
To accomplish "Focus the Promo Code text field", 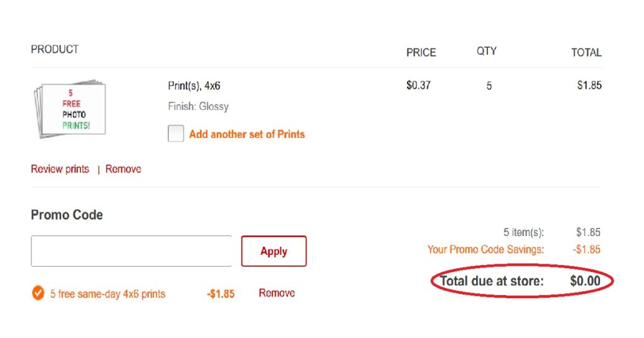I will pos(131,251).
